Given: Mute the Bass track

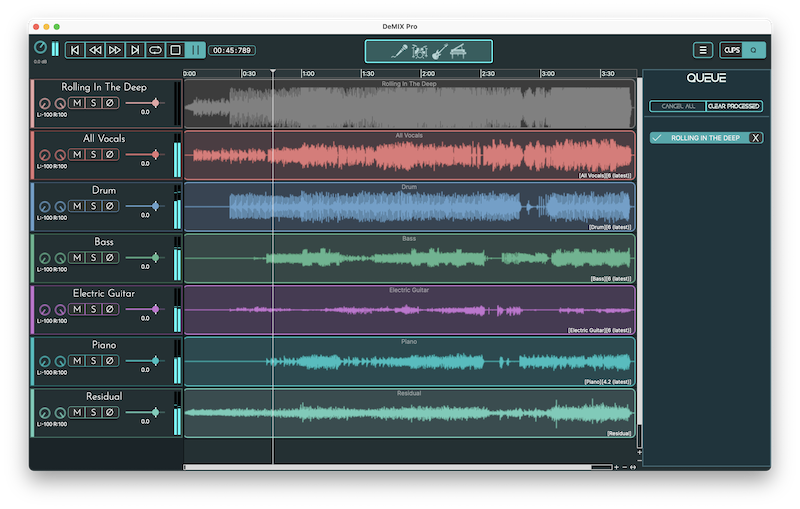Looking at the screenshot, I should (77, 257).
